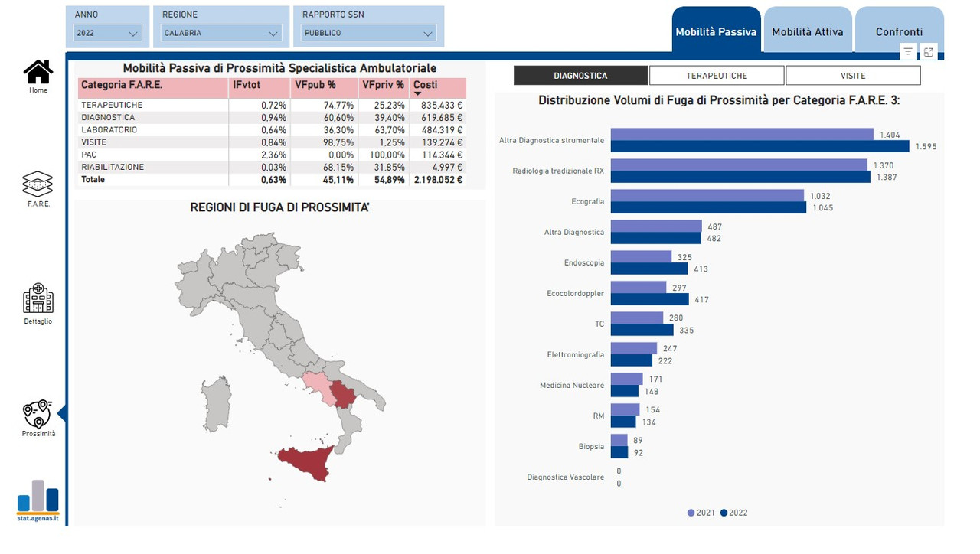Select the LABORATORIO table row
Image resolution: width=980 pixels, height=554 pixels.
click(272, 130)
